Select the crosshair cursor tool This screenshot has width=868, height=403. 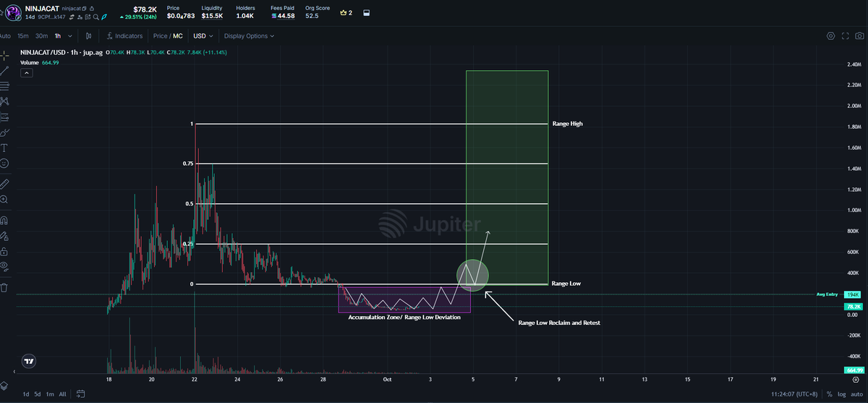(x=4, y=56)
